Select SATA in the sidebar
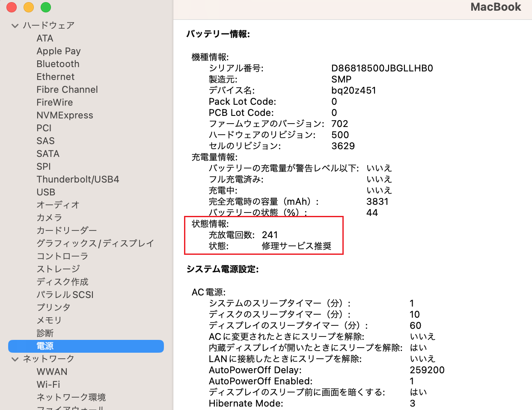 48,153
